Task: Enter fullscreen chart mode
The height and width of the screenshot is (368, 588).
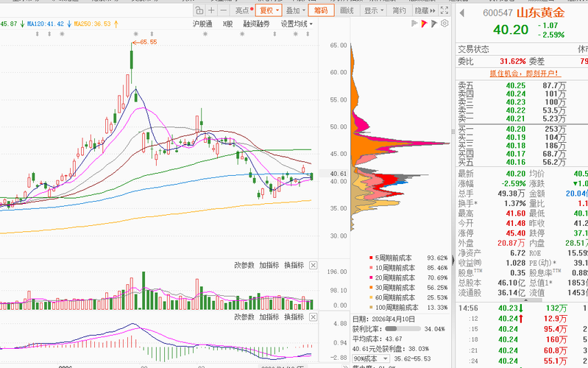Action: (x=444, y=10)
